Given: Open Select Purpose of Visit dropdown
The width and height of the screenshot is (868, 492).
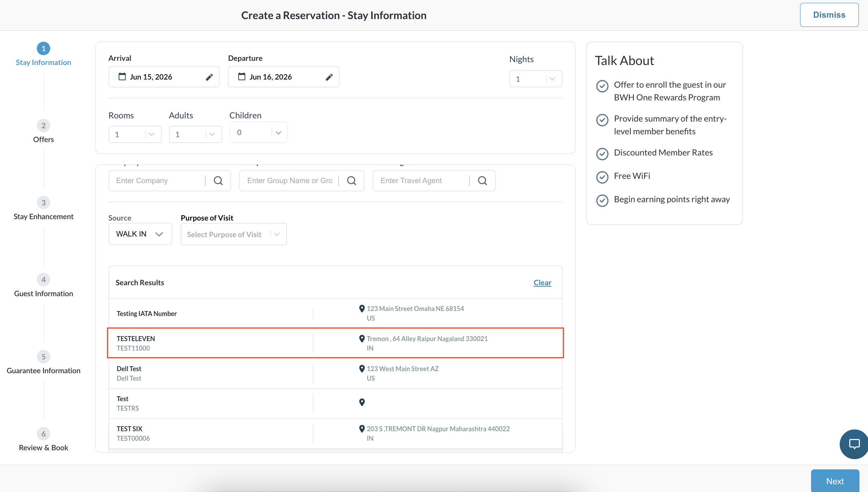Looking at the screenshot, I should click(x=233, y=234).
